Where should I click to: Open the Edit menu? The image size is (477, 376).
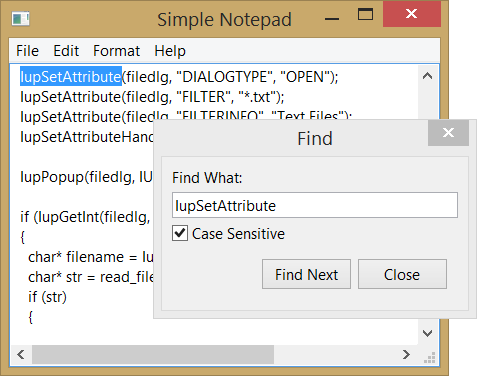click(66, 51)
